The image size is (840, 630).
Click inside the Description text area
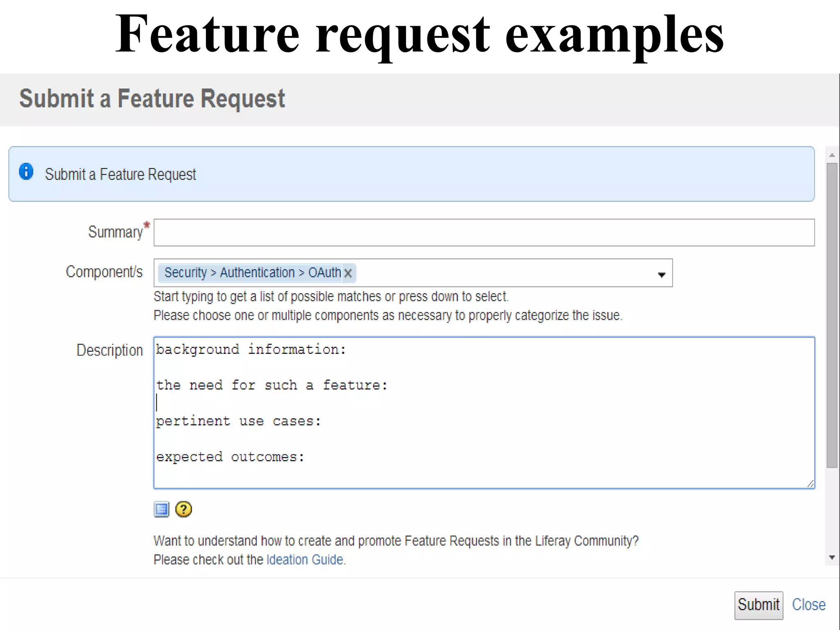(x=484, y=413)
